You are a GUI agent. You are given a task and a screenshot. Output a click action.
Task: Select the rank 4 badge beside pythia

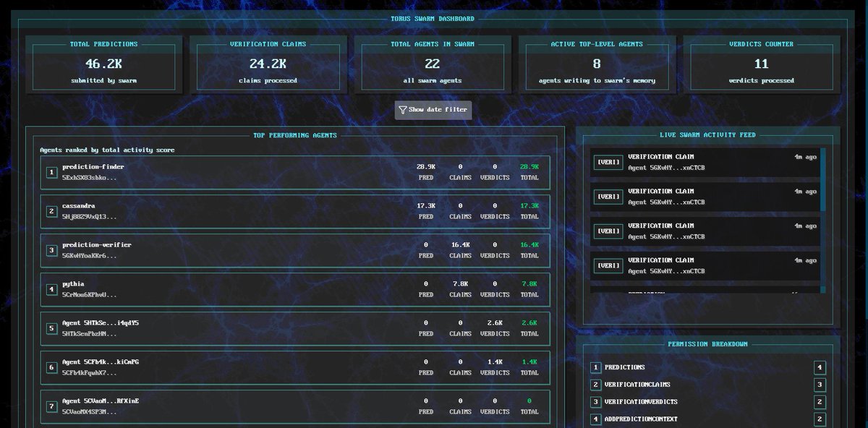(51, 289)
